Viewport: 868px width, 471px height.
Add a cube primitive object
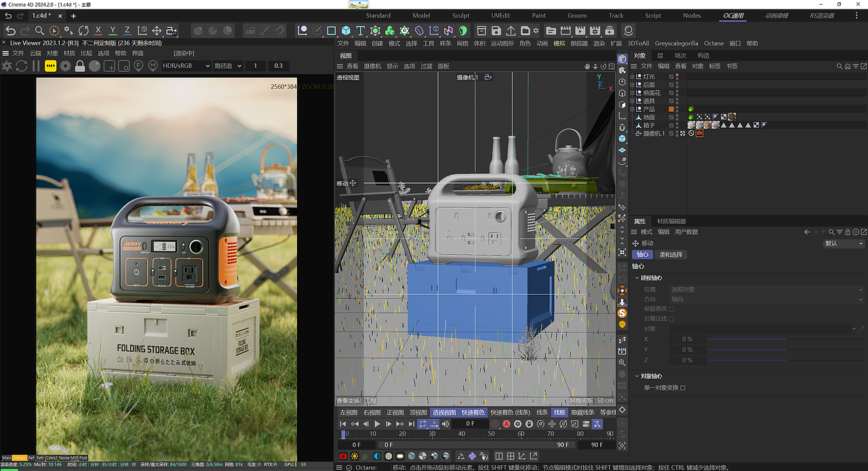point(346,30)
